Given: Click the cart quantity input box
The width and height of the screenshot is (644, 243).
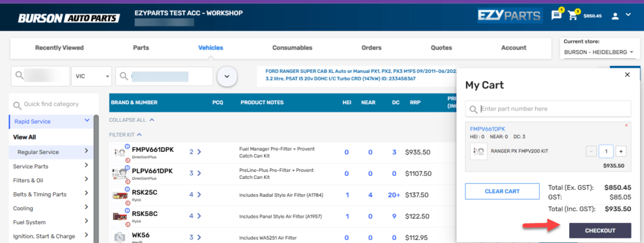Looking at the screenshot, I should pyautogui.click(x=606, y=151).
